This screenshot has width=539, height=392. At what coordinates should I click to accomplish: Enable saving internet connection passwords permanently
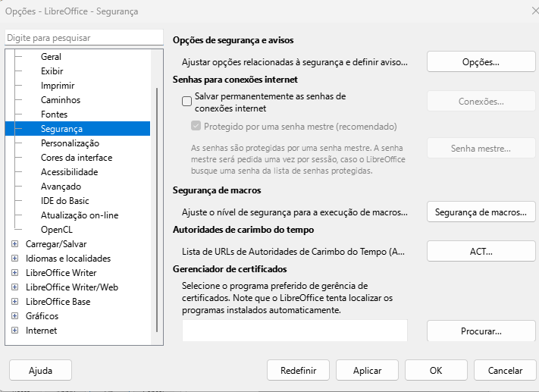pyautogui.click(x=186, y=101)
